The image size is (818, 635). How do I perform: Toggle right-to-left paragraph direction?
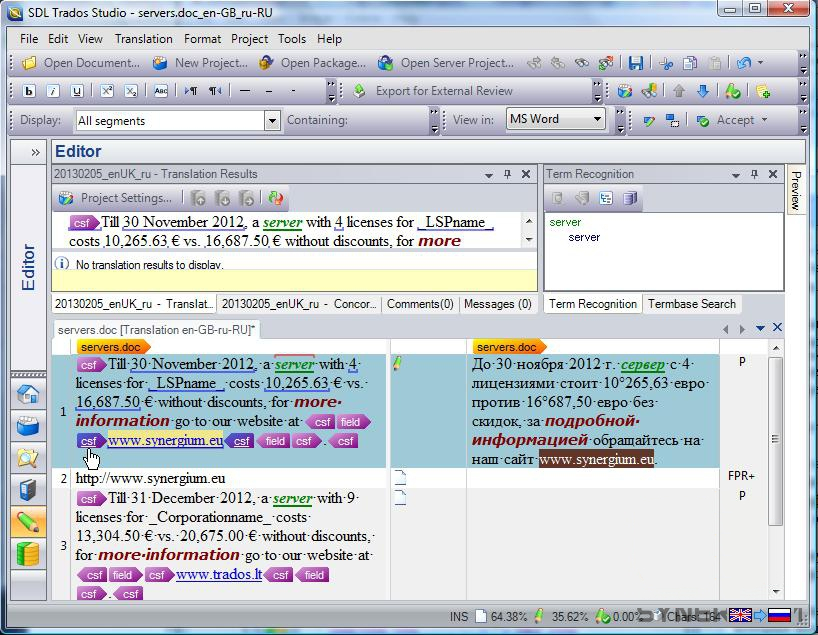tap(214, 91)
